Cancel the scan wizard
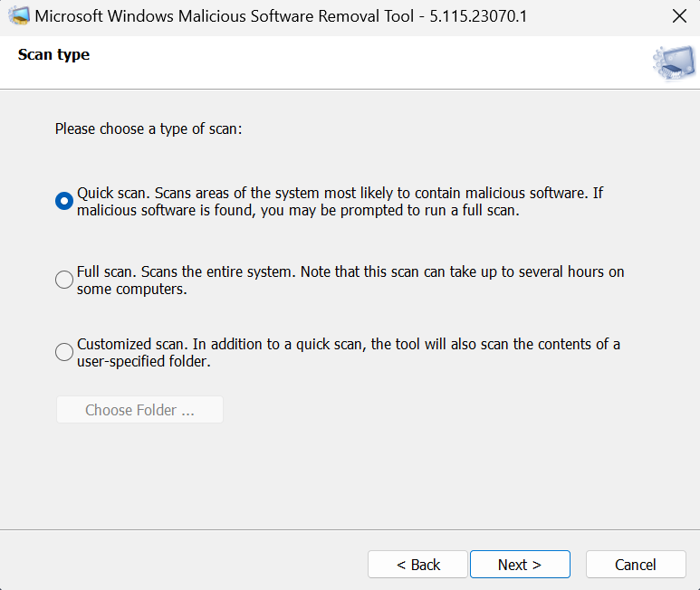 point(635,565)
